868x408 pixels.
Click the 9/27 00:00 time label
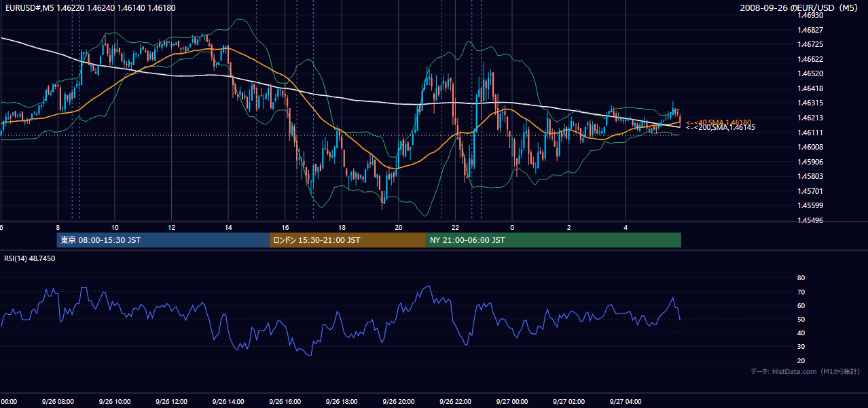tap(511, 402)
